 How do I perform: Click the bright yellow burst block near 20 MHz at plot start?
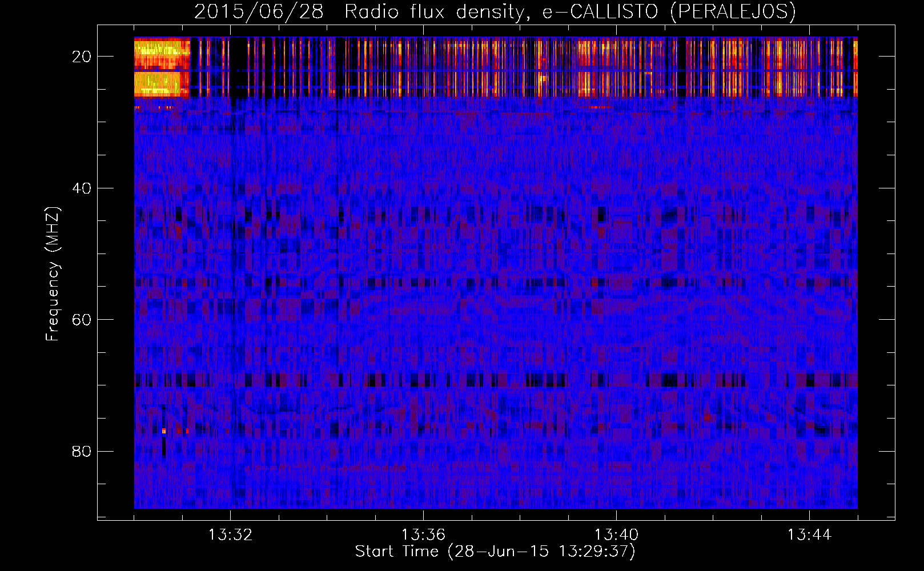tap(162, 67)
